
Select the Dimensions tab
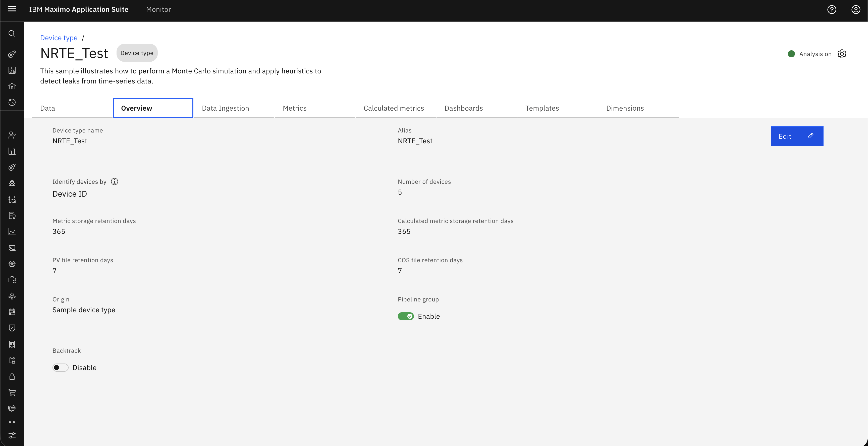click(x=638, y=108)
